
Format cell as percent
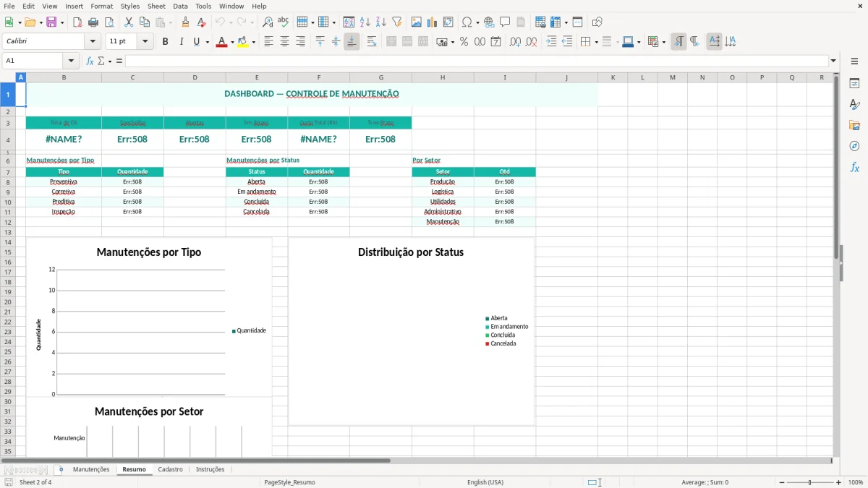click(x=464, y=42)
